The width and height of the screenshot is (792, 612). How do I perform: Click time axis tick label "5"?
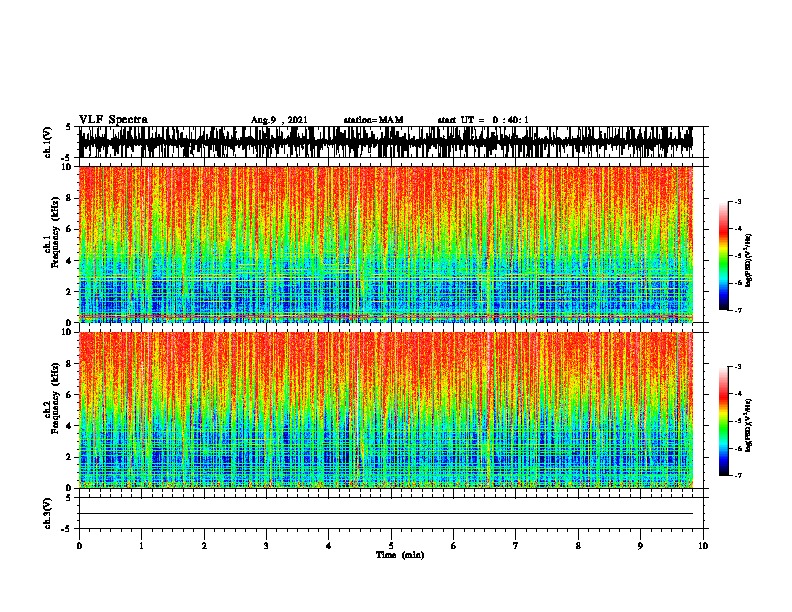pyautogui.click(x=391, y=546)
